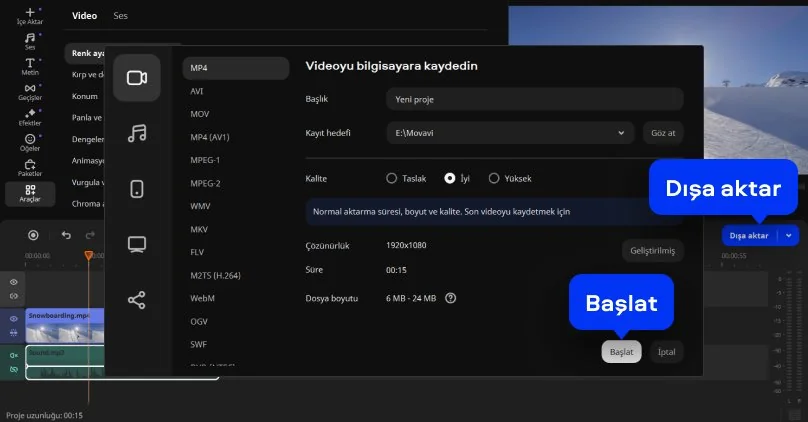This screenshot has width=808, height=422.
Task: Switch to the Ses tab
Action: point(120,16)
